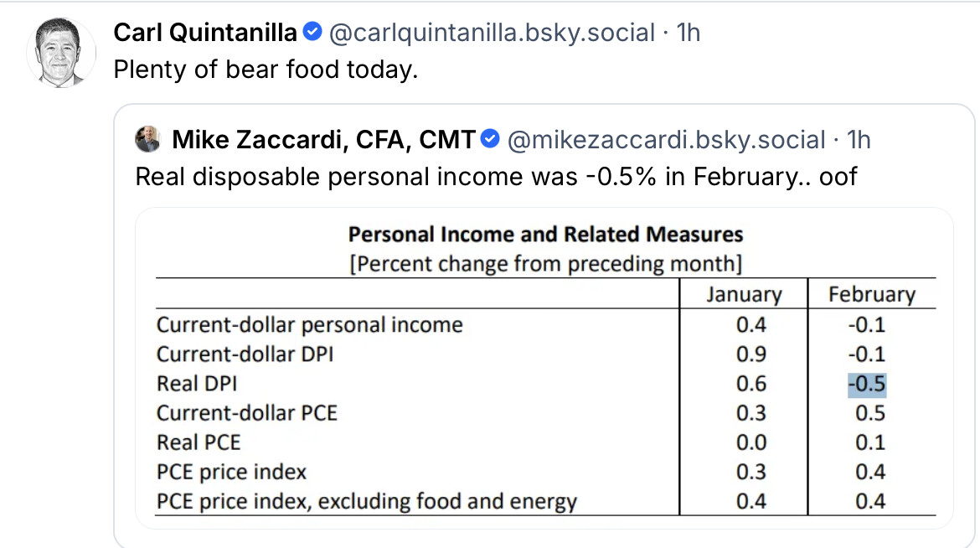Click Mike Zaccardi's small profile avatar
Image resolution: width=980 pixels, height=548 pixels.
point(147,139)
